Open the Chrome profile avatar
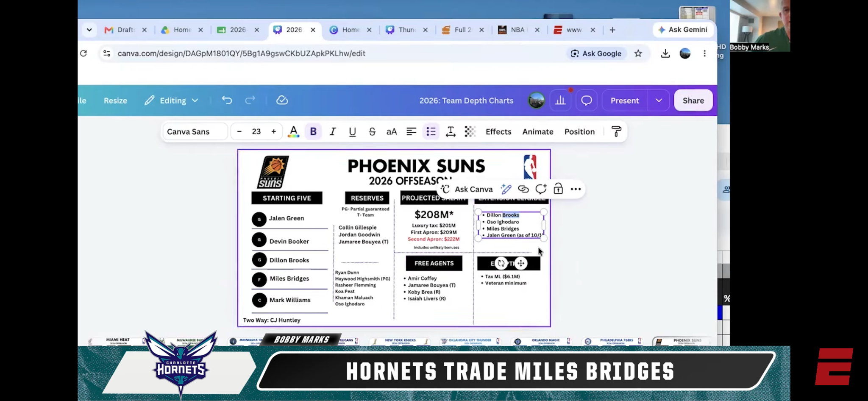The image size is (868, 401). [x=685, y=53]
